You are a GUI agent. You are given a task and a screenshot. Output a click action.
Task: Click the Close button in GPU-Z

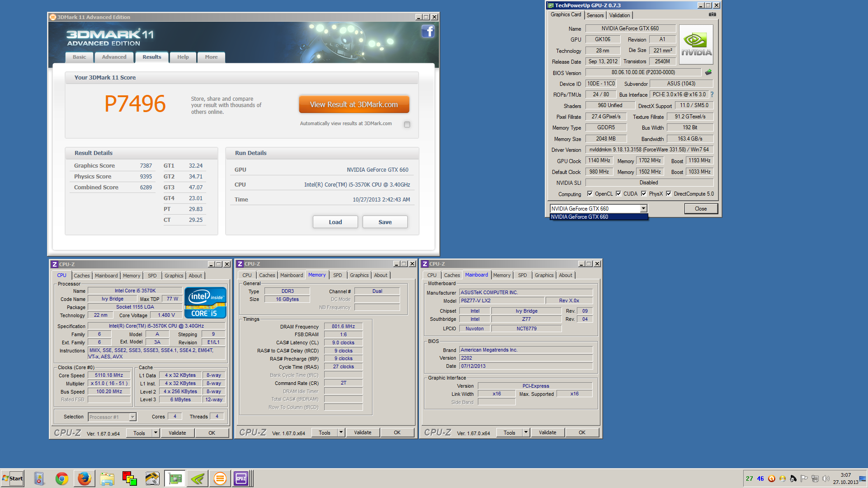point(701,209)
